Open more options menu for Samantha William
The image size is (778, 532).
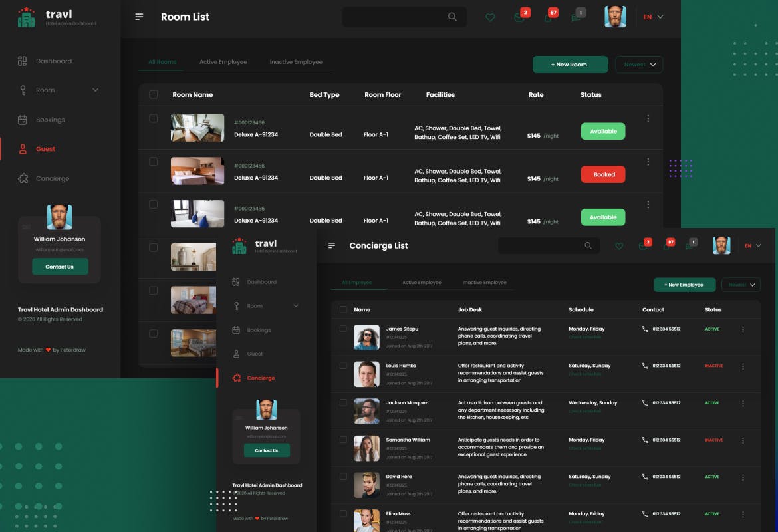coord(743,441)
